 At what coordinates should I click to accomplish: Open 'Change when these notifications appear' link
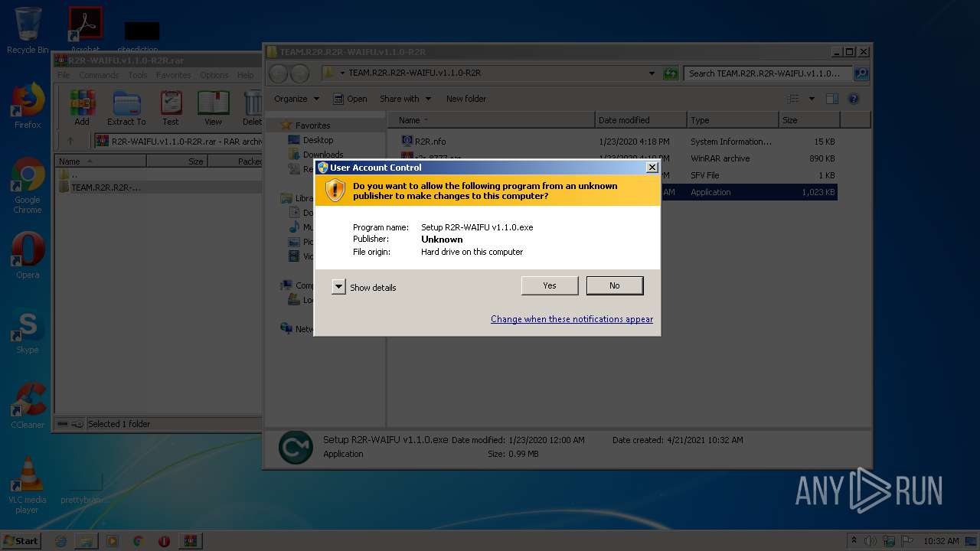click(x=572, y=319)
